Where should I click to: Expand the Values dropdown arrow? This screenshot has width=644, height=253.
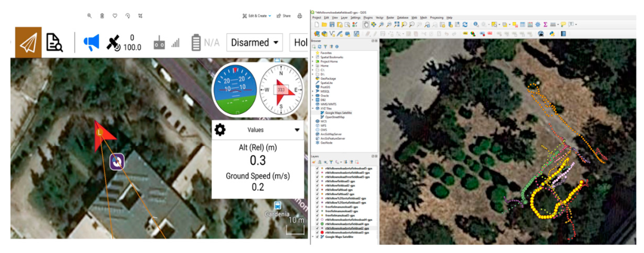click(x=297, y=130)
